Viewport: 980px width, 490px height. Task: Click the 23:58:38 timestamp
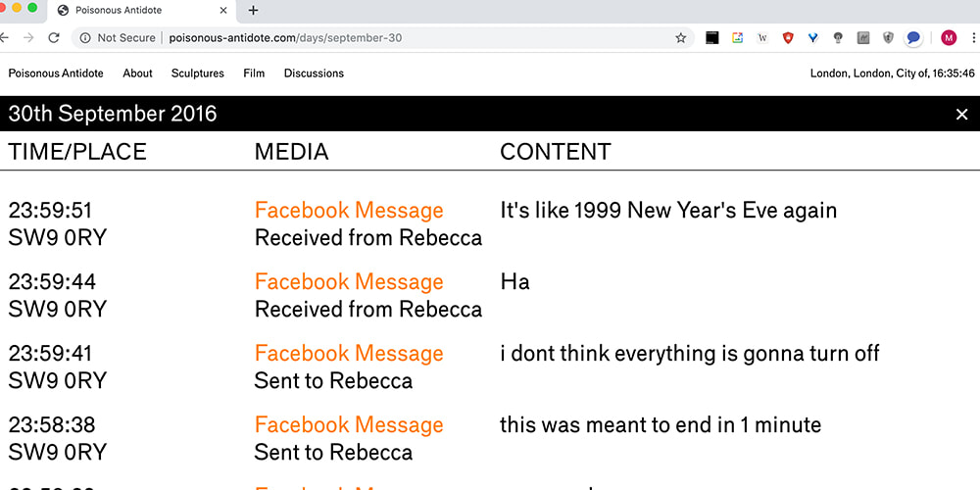pos(51,425)
